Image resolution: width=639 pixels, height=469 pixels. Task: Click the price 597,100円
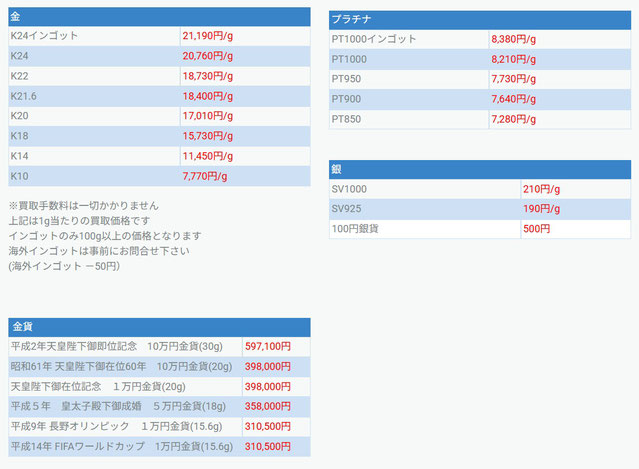pyautogui.click(x=268, y=347)
